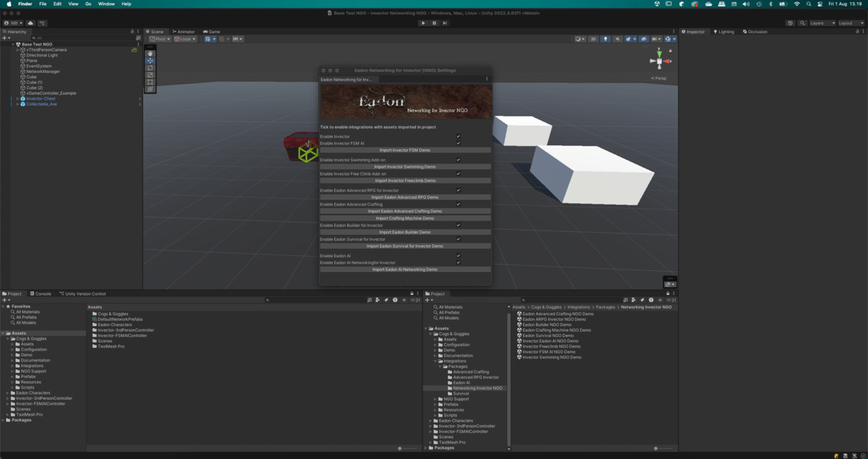
Task: Open the Pivot handle position dropdown
Action: [160, 39]
